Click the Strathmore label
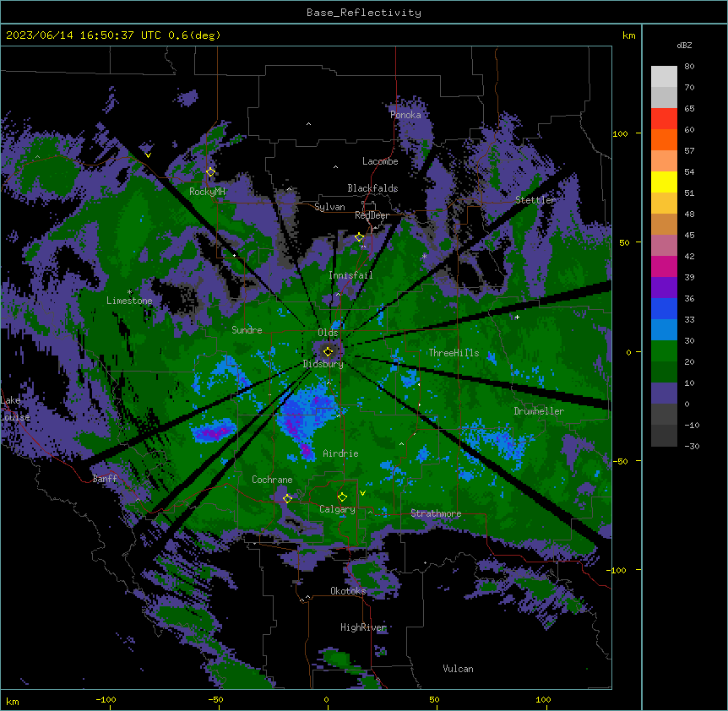This screenshot has height=711, width=728. tap(436, 513)
